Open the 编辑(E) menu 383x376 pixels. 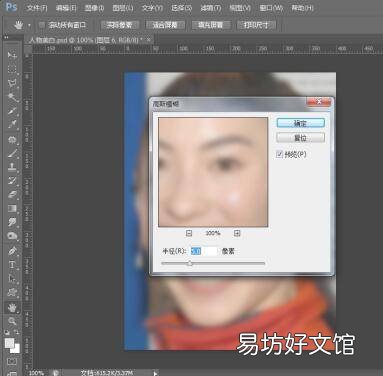click(66, 8)
